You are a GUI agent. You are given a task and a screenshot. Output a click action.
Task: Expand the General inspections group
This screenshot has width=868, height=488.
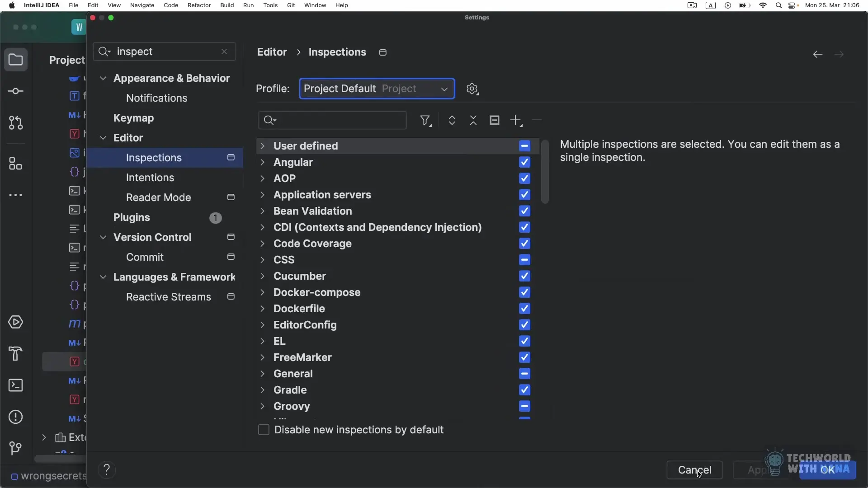262,374
